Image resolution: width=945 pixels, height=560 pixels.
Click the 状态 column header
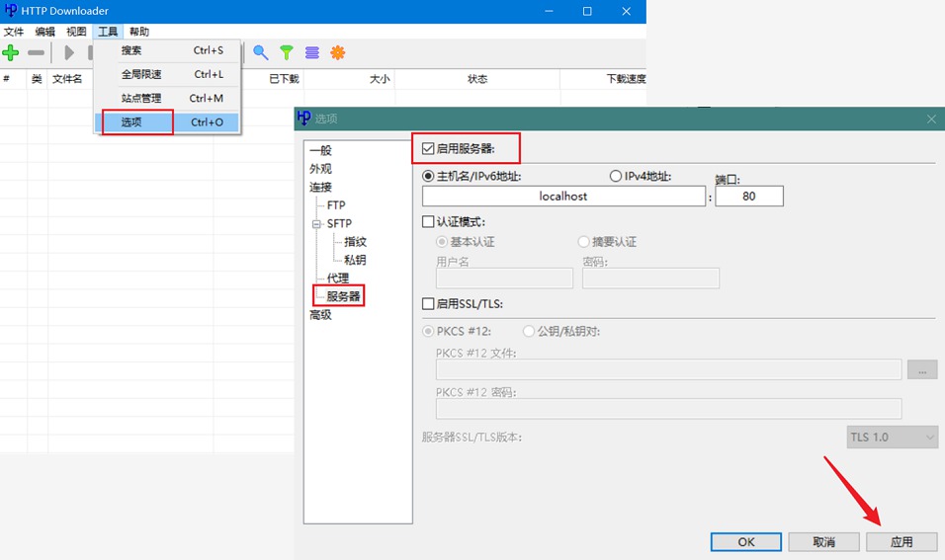[477, 79]
